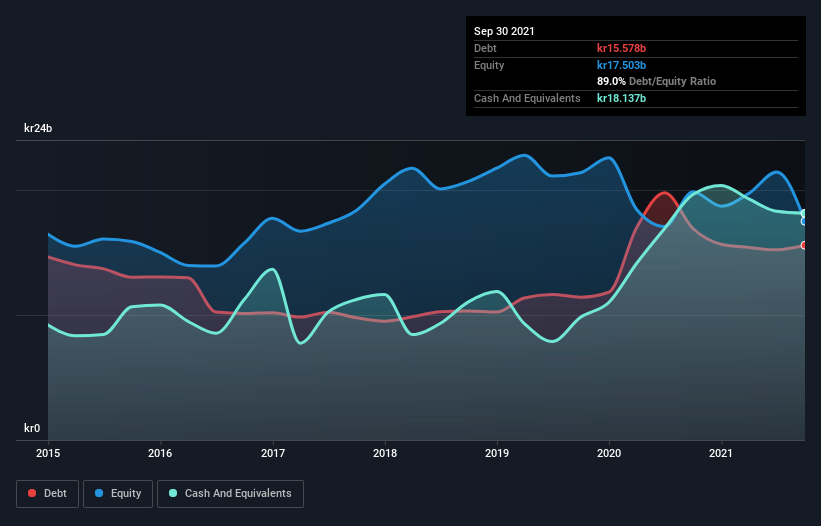Click the kr0 y-axis label

click(32, 428)
